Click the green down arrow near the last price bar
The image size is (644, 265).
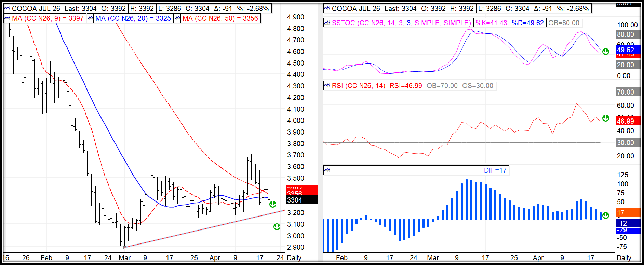[273, 204]
